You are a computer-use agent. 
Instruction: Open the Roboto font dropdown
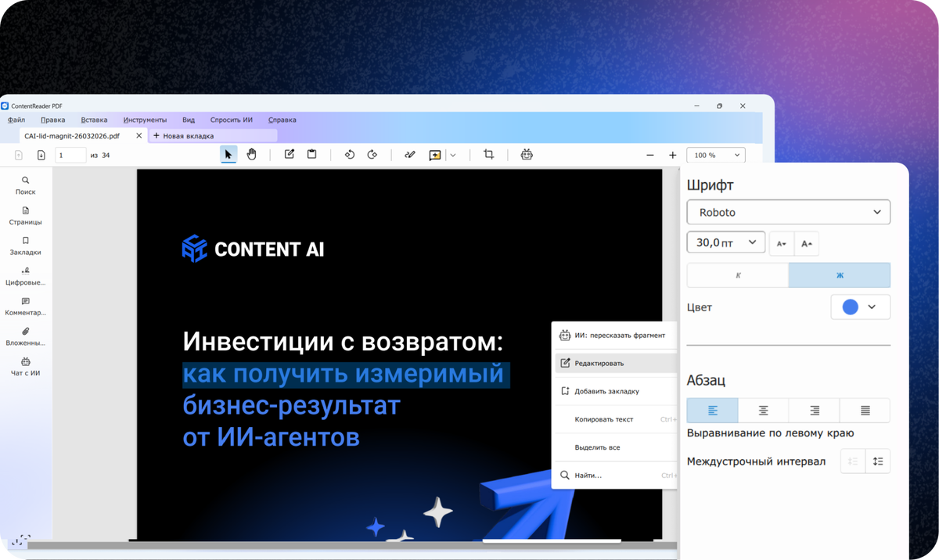tap(789, 212)
